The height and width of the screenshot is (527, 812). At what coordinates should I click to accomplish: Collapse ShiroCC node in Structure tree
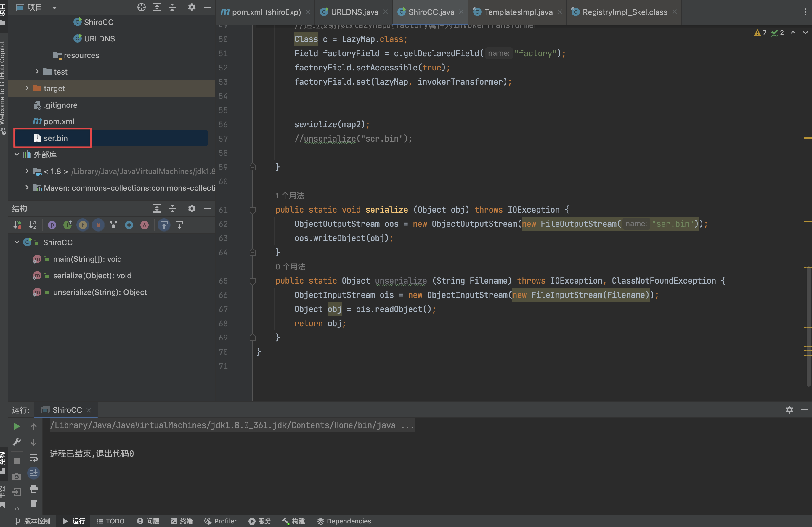point(17,242)
